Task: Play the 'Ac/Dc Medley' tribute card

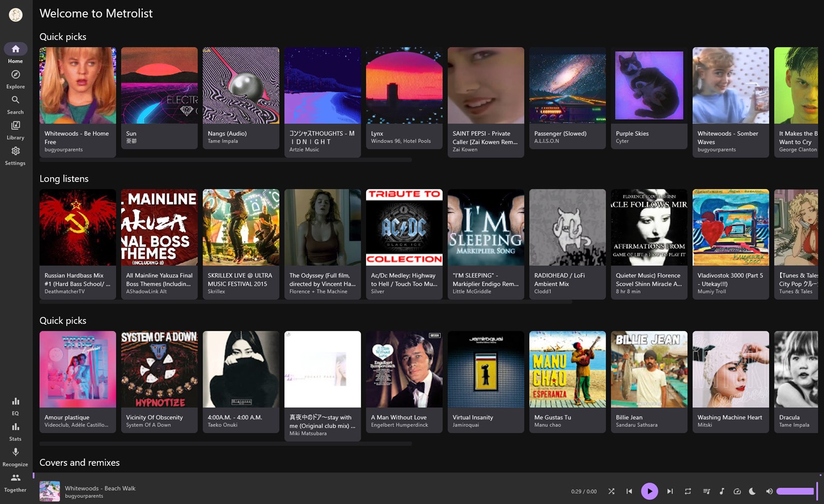Action: point(404,244)
